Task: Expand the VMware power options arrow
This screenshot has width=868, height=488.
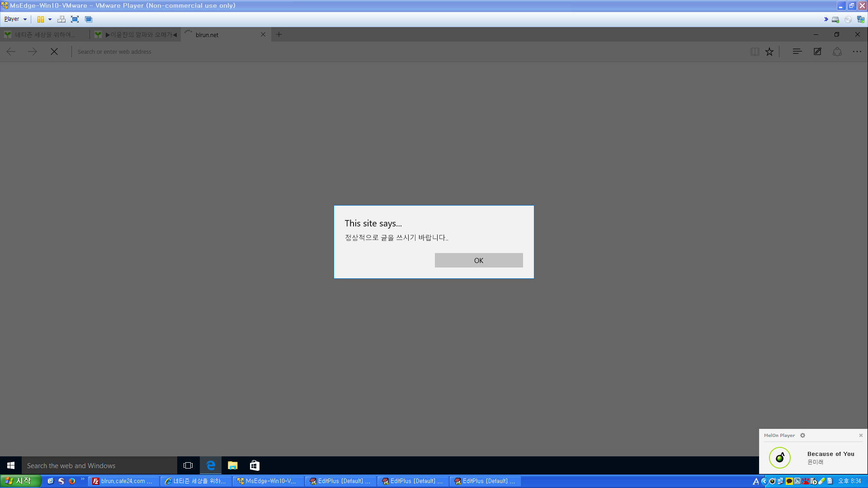Action: coord(50,19)
